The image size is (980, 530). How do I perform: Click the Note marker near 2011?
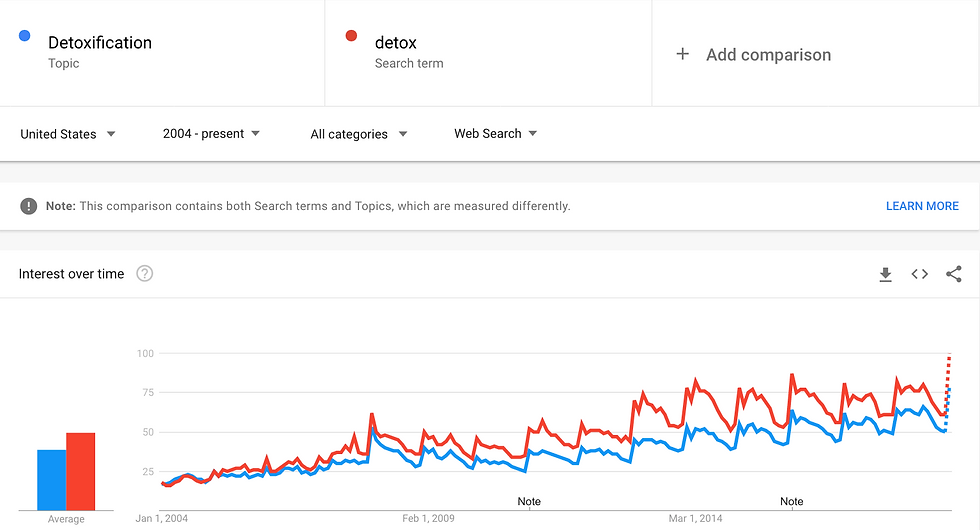[x=529, y=501]
